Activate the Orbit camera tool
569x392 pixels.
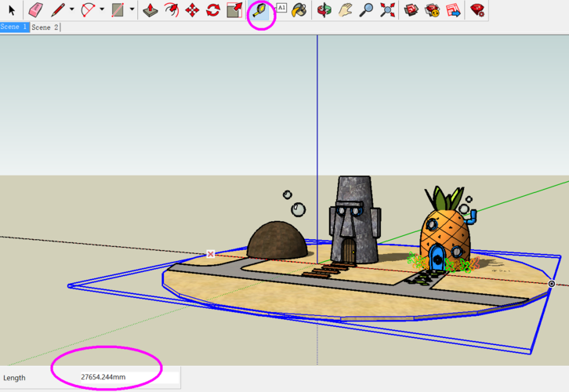click(324, 10)
